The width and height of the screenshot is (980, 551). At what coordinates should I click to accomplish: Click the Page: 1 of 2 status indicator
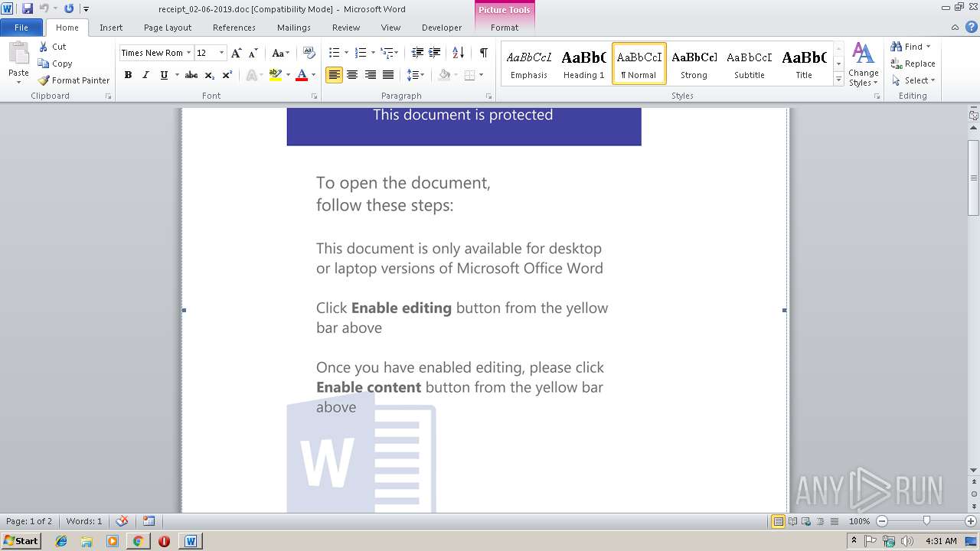coord(29,521)
